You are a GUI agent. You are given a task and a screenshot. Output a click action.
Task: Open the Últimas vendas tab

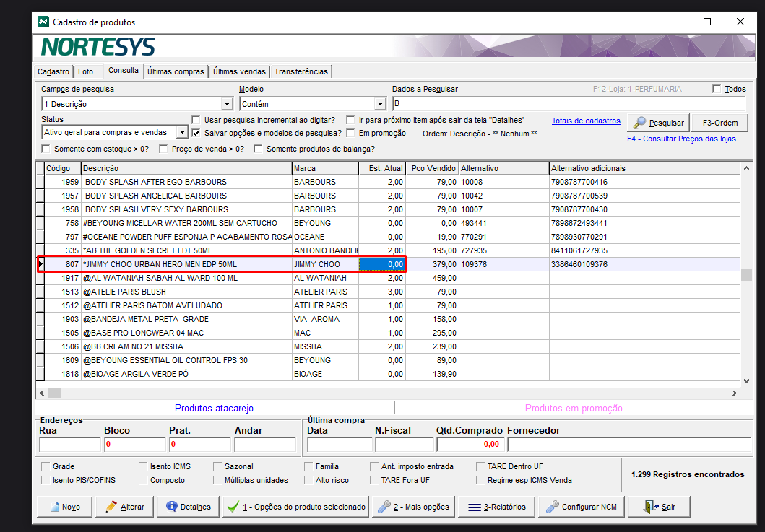(x=239, y=71)
